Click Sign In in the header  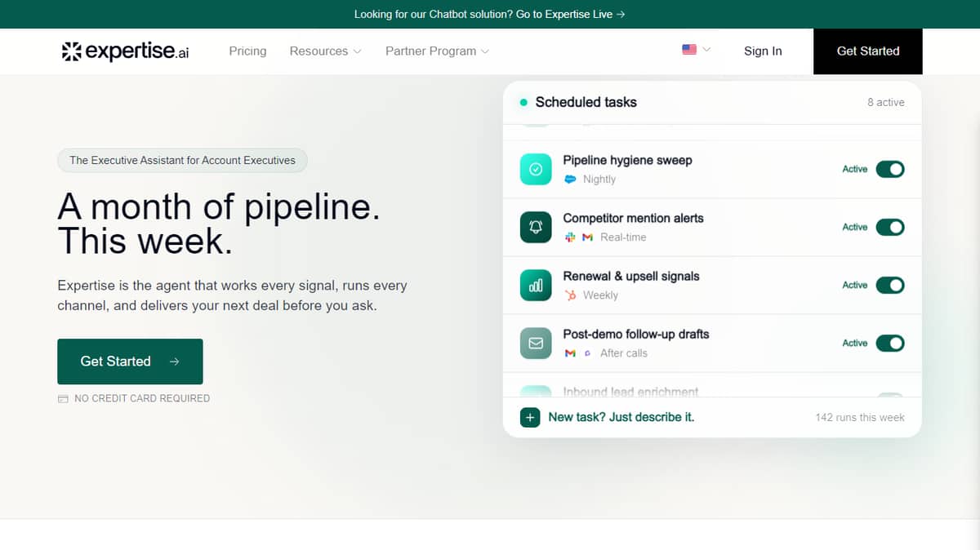click(x=763, y=51)
